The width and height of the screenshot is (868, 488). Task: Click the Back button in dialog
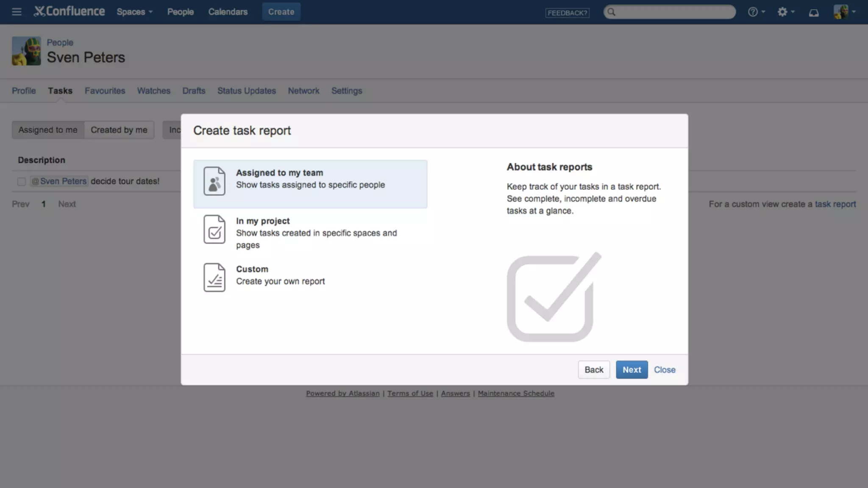pyautogui.click(x=593, y=370)
